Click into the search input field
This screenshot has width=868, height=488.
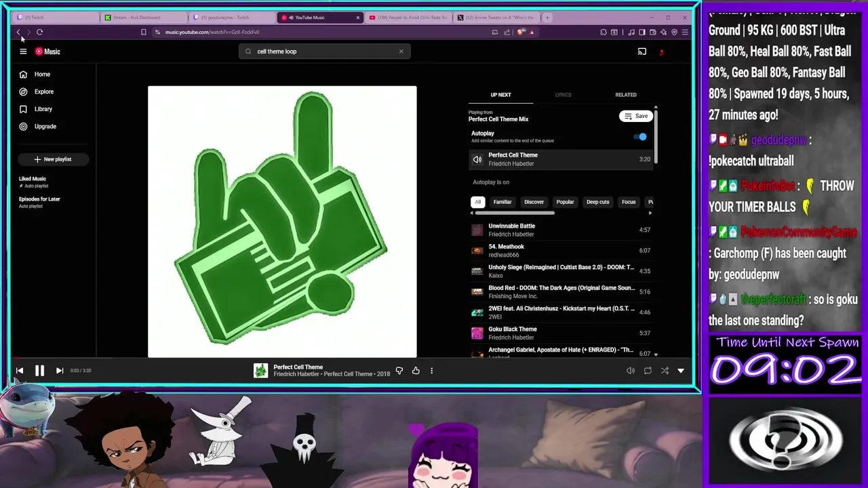pyautogui.click(x=325, y=52)
